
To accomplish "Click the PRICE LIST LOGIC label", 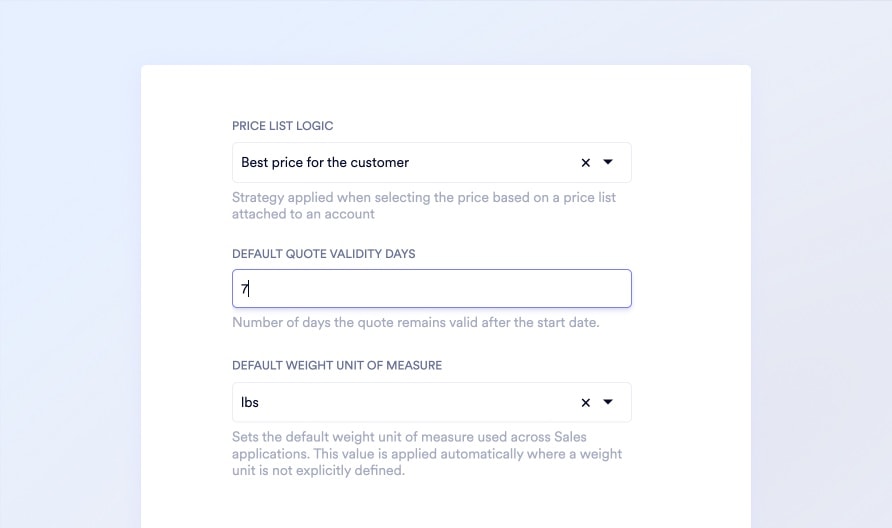I will [x=283, y=126].
